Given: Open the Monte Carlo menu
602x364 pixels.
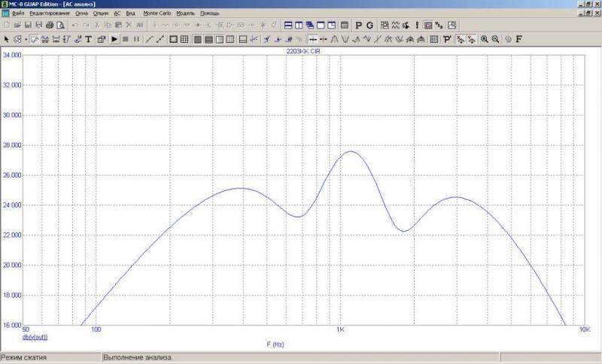Looking at the screenshot, I should [x=157, y=13].
